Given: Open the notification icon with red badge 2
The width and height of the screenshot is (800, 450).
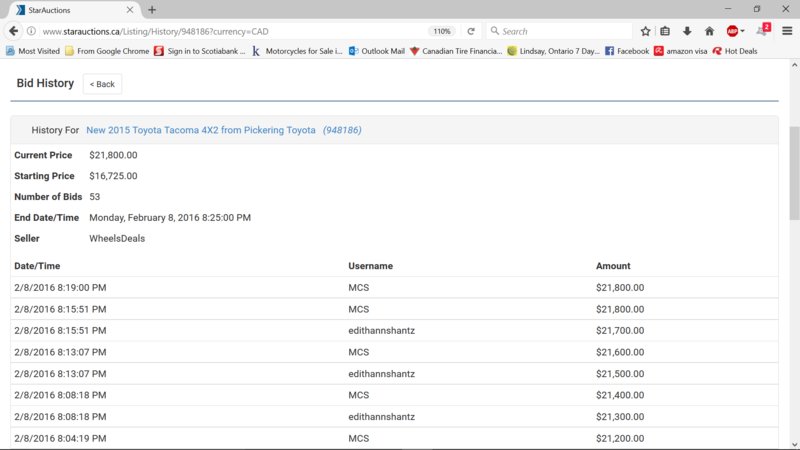Looking at the screenshot, I should [763, 30].
